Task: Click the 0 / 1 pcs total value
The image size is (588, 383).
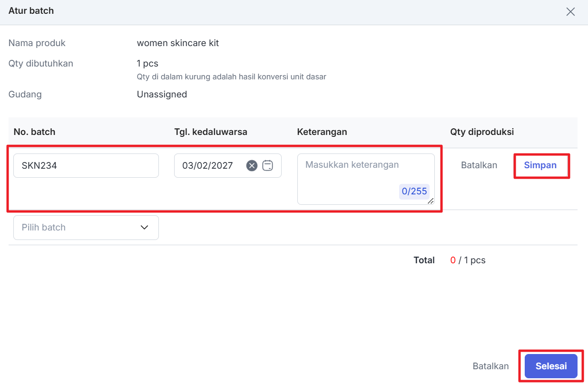Action: 468,260
